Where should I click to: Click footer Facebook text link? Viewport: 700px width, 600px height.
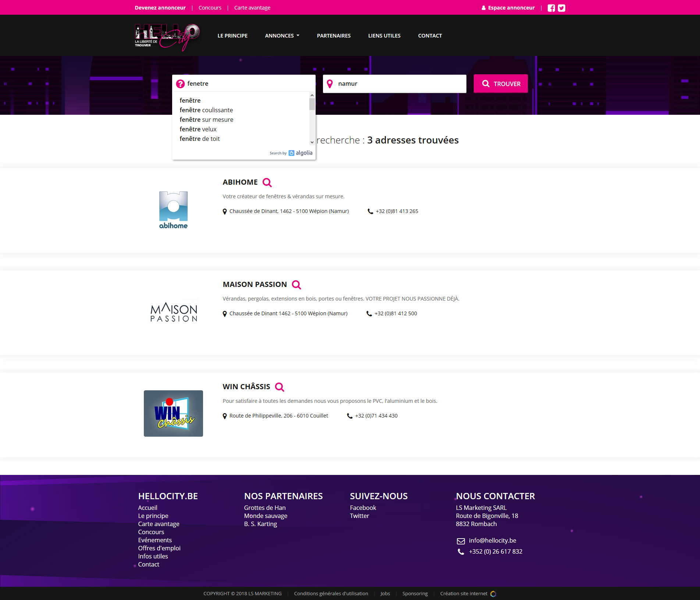click(363, 508)
